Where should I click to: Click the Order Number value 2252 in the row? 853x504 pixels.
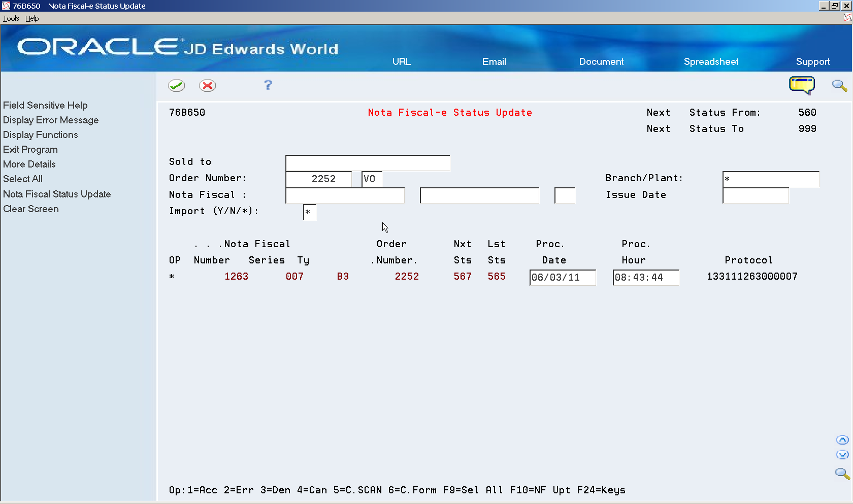407,277
